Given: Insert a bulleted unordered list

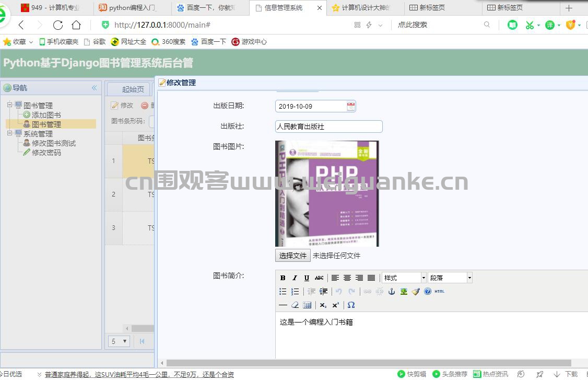Looking at the screenshot, I should 283,291.
